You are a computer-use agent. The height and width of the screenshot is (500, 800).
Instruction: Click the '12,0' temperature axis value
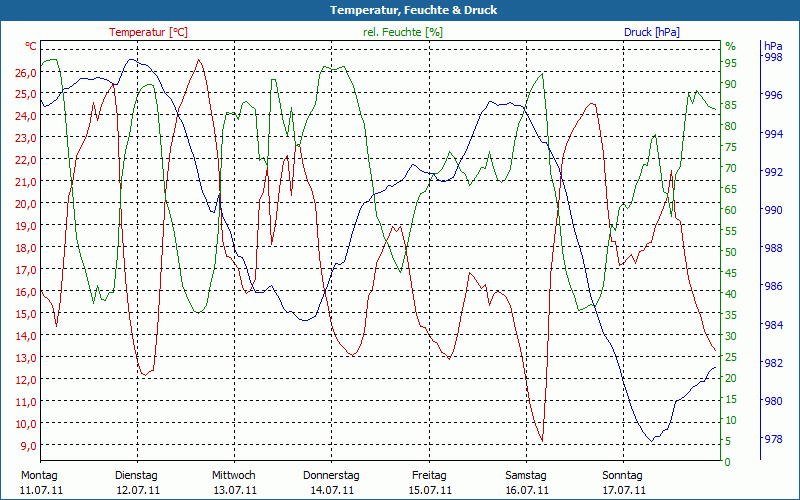point(26,380)
